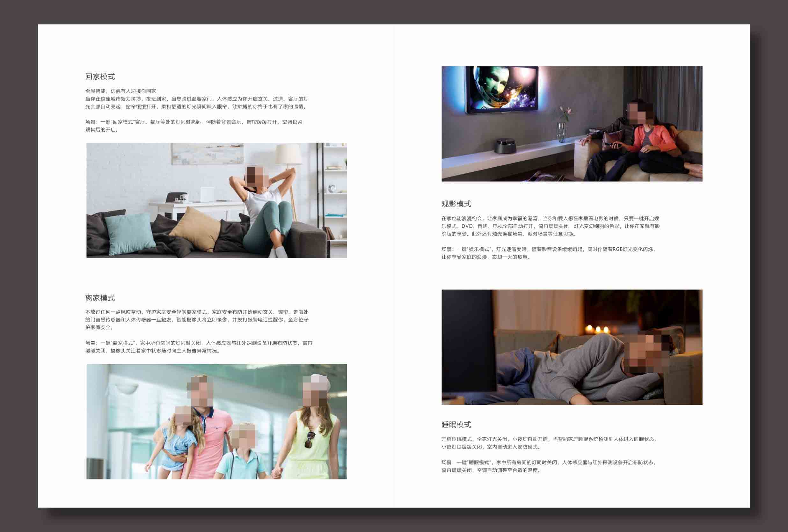
Task: Click the 睡眠模式 heading
Action: click(456, 425)
